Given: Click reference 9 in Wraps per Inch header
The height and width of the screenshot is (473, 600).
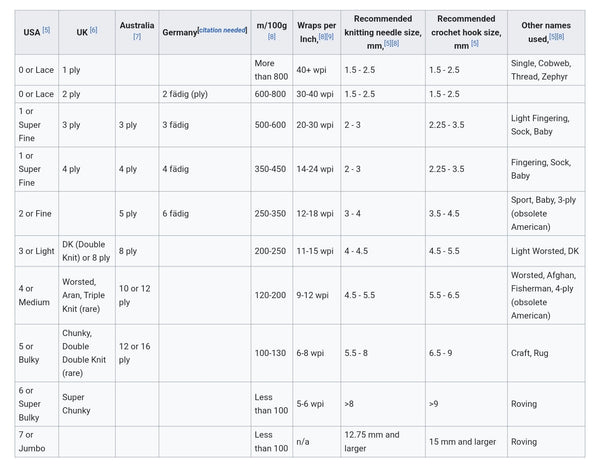Looking at the screenshot, I should pyautogui.click(x=329, y=37).
